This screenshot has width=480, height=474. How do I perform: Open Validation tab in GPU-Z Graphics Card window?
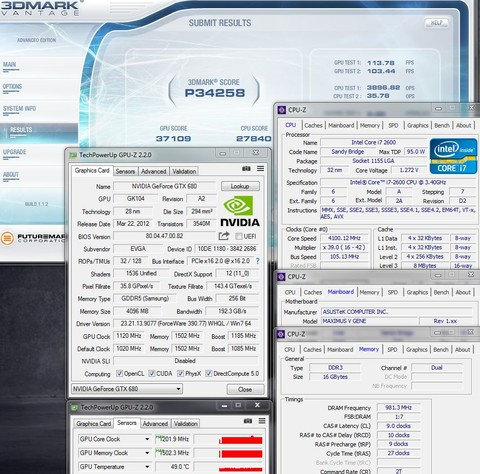click(x=184, y=171)
